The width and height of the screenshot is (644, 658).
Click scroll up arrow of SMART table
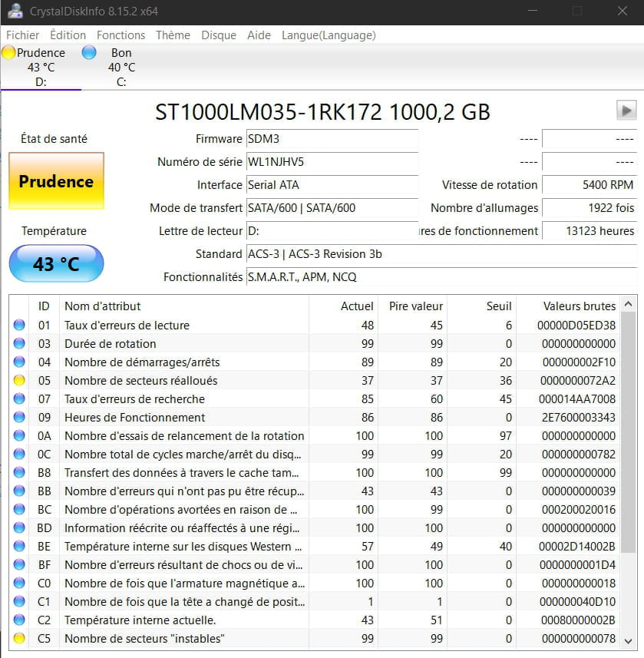tap(628, 304)
